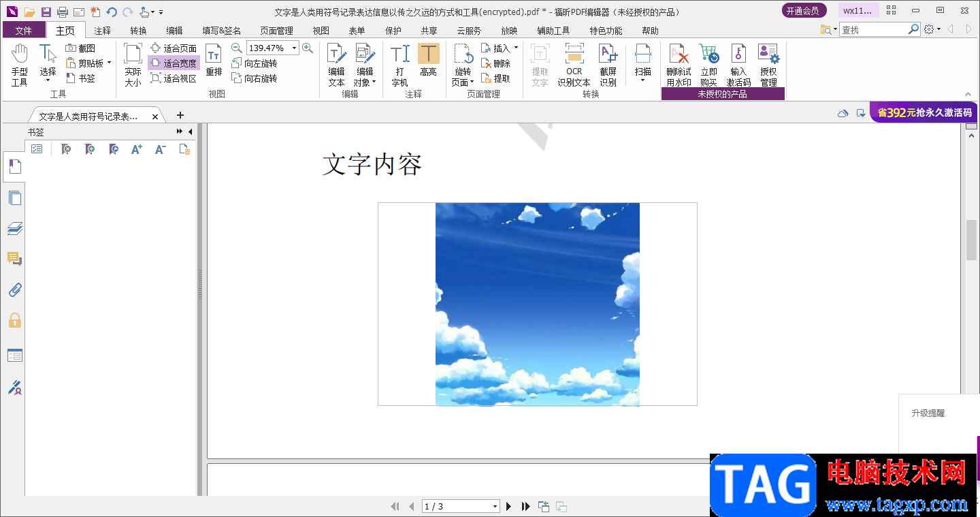The image size is (980, 517).
Task: Go to next page arrow
Action: (509, 506)
